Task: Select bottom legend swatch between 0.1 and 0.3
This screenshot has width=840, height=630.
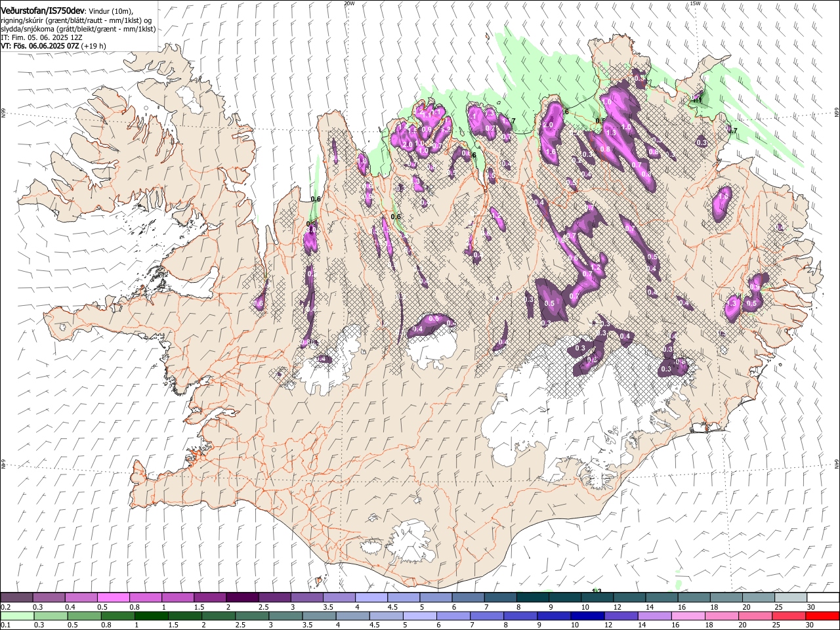Action: pyautogui.click(x=17, y=616)
